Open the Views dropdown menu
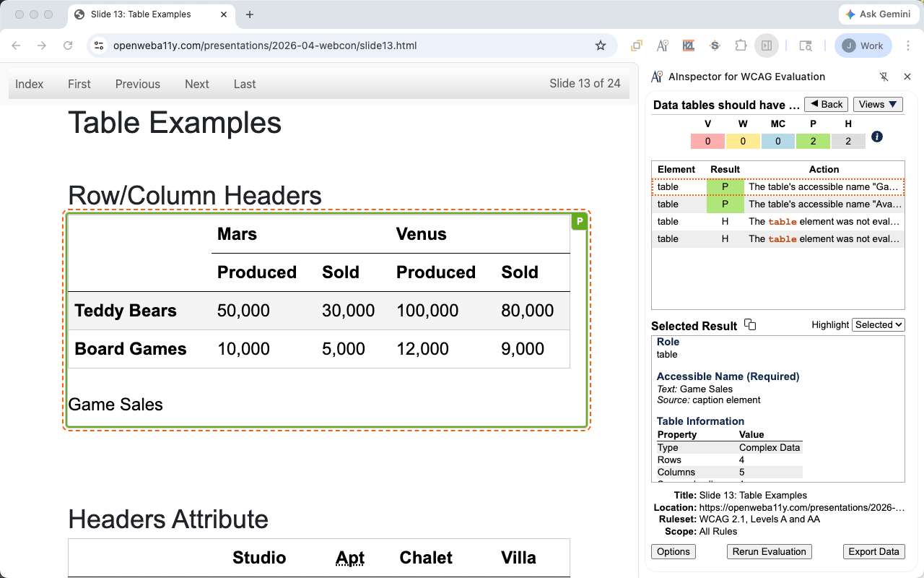The image size is (924, 578). pyautogui.click(x=878, y=104)
